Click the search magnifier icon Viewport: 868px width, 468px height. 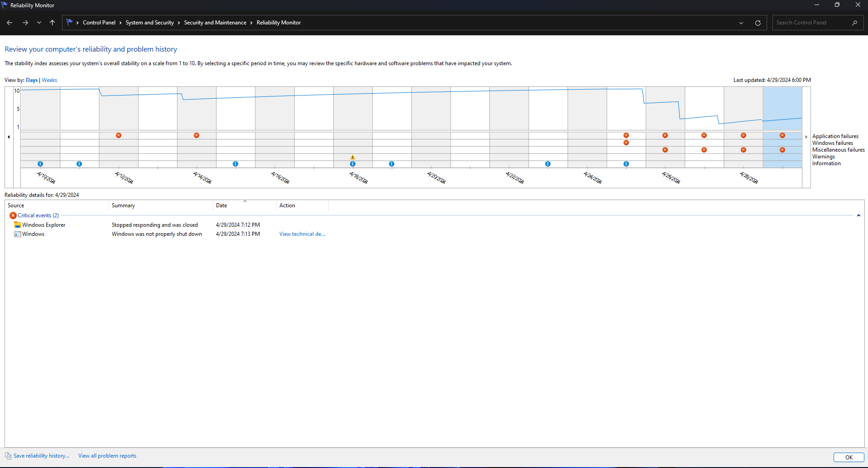tap(854, 23)
